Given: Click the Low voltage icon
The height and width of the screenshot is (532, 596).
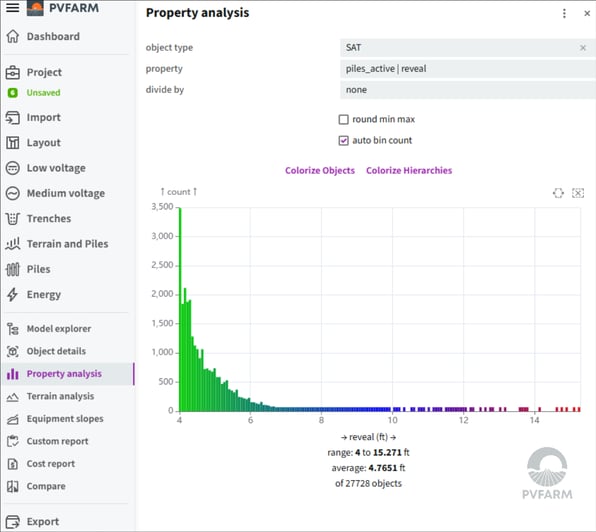Looking at the screenshot, I should click(13, 168).
